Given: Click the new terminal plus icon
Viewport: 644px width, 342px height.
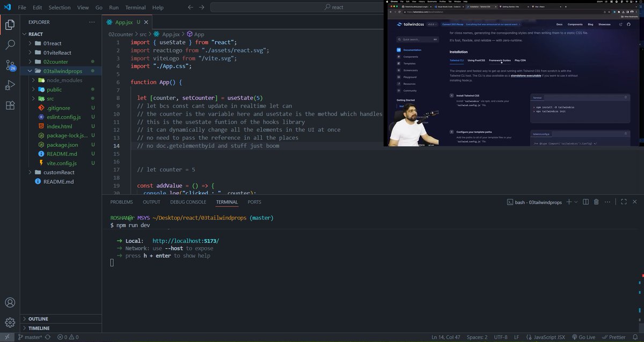Looking at the screenshot, I should click(x=569, y=202).
